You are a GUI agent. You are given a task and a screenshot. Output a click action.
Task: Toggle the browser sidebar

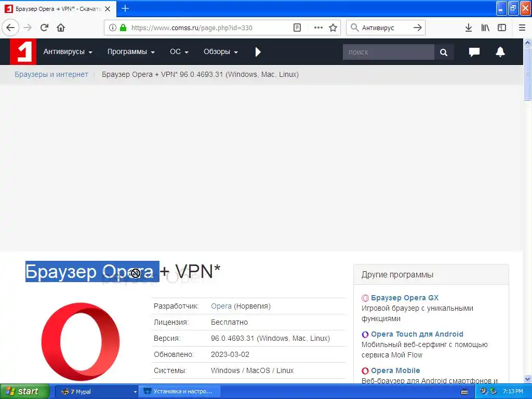(x=502, y=28)
